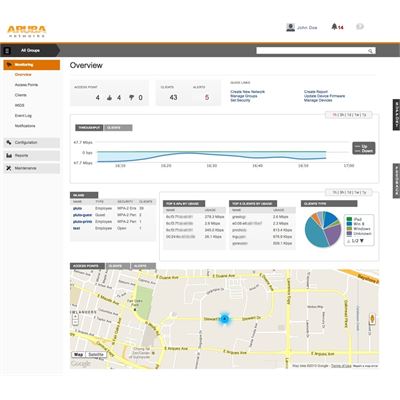Image resolution: width=400 pixels, height=400 pixels.
Task: Click the Create New Network link
Action: [248, 92]
